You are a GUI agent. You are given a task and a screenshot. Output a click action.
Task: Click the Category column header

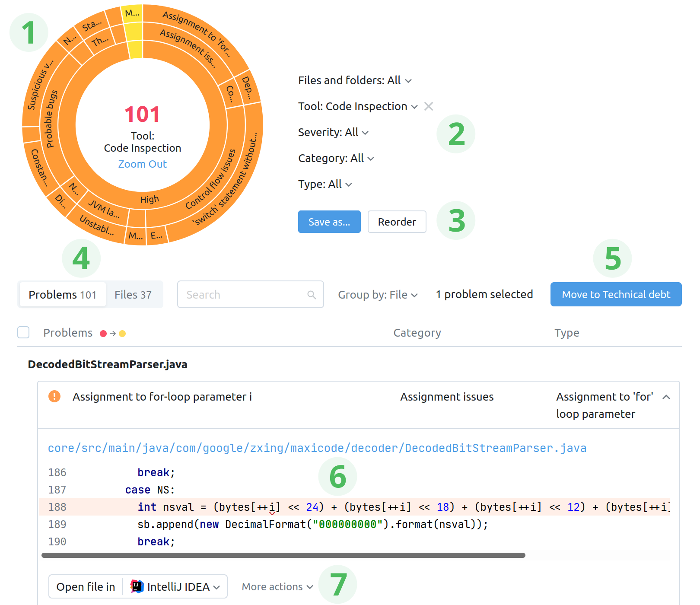417,333
